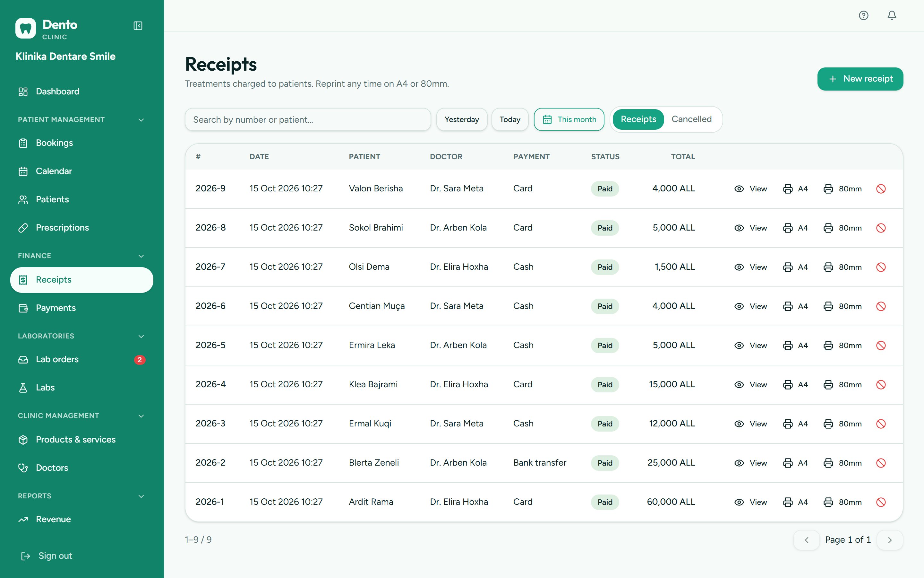The height and width of the screenshot is (578, 924).
Task: Cancel receipt 2026-1 with red icon
Action: pos(881,502)
